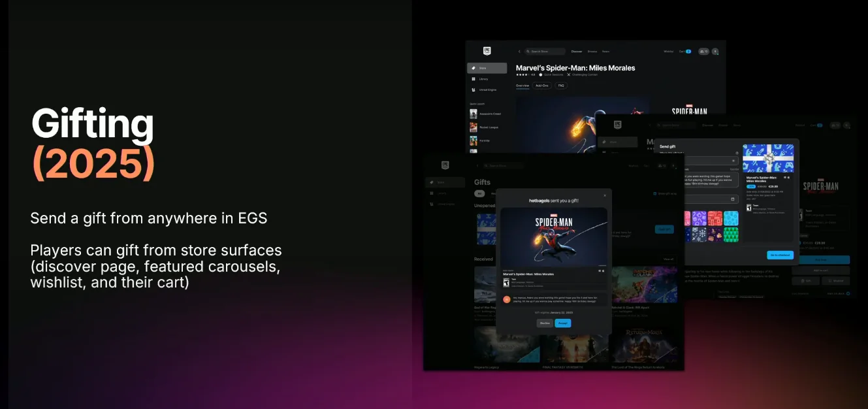
Task: Close the 'hotbagels sent you a gift' dialog
Action: 605,195
